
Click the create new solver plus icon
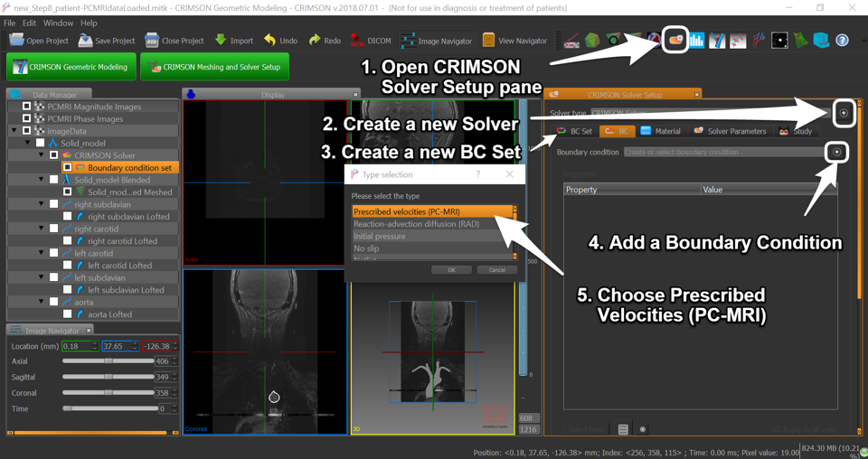pyautogui.click(x=843, y=113)
